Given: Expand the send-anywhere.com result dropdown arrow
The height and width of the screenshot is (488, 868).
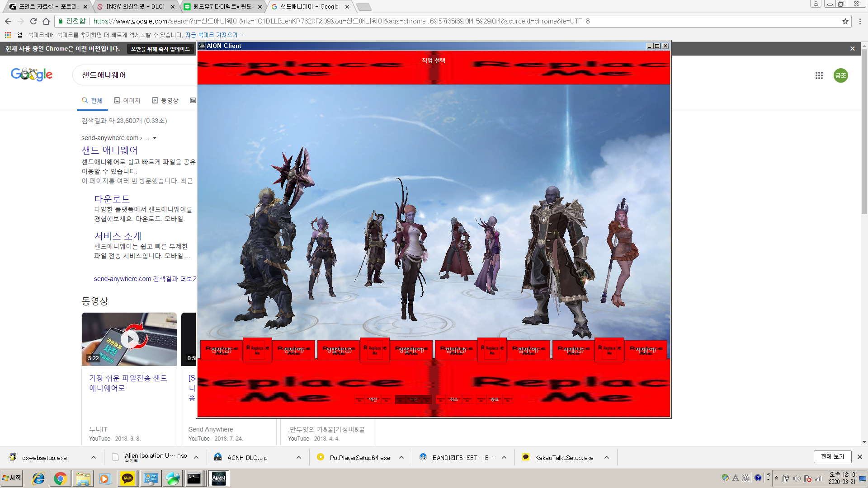Looking at the screenshot, I should click(155, 138).
